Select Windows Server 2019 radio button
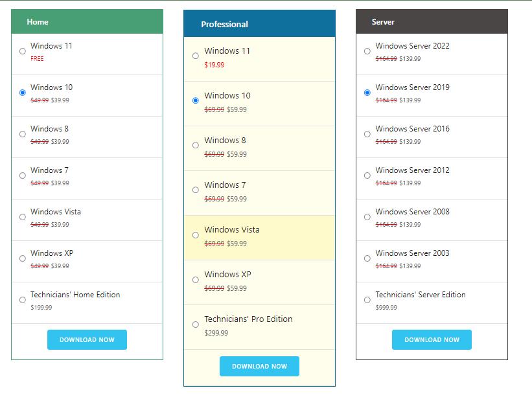 tap(367, 93)
